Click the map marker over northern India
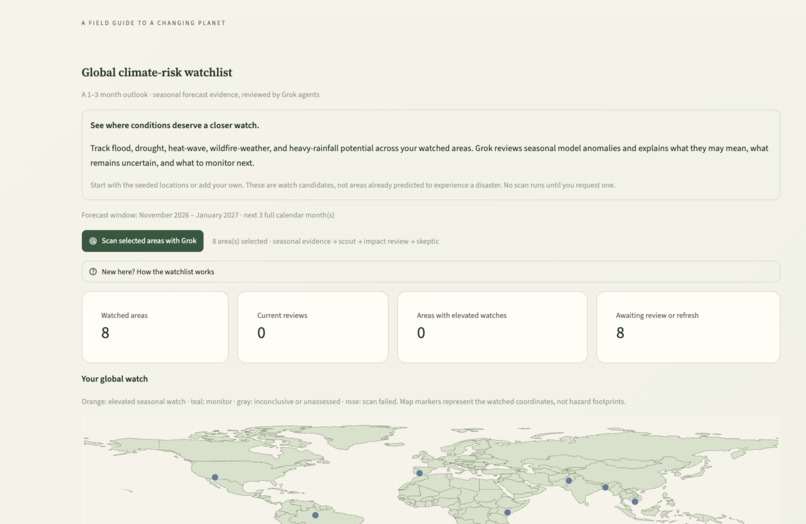 pyautogui.click(x=569, y=481)
